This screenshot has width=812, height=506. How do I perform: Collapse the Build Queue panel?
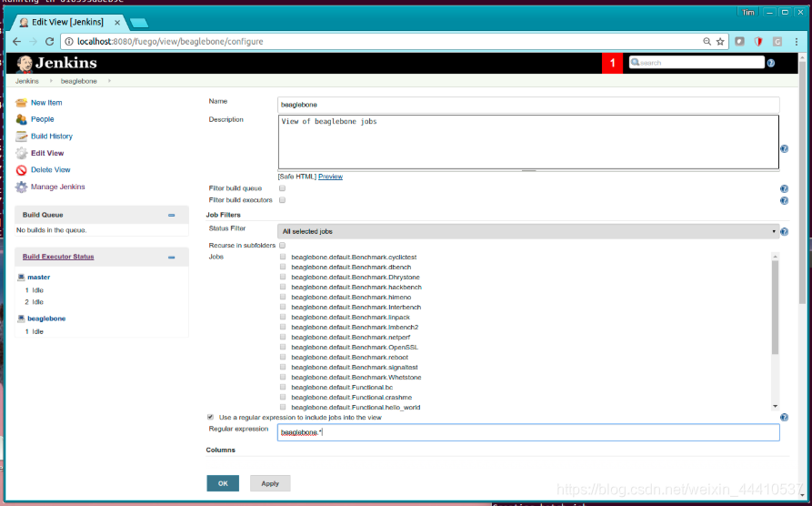click(172, 215)
